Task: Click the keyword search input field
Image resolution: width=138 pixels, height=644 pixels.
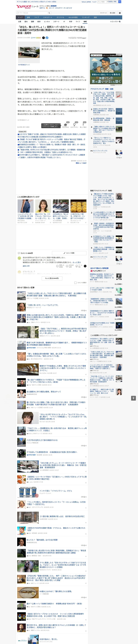Action: click(32, 13)
